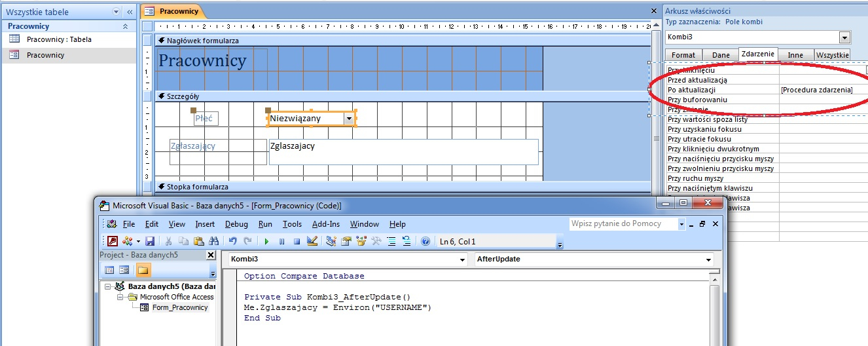Click the Reset stop icon

coord(297,241)
